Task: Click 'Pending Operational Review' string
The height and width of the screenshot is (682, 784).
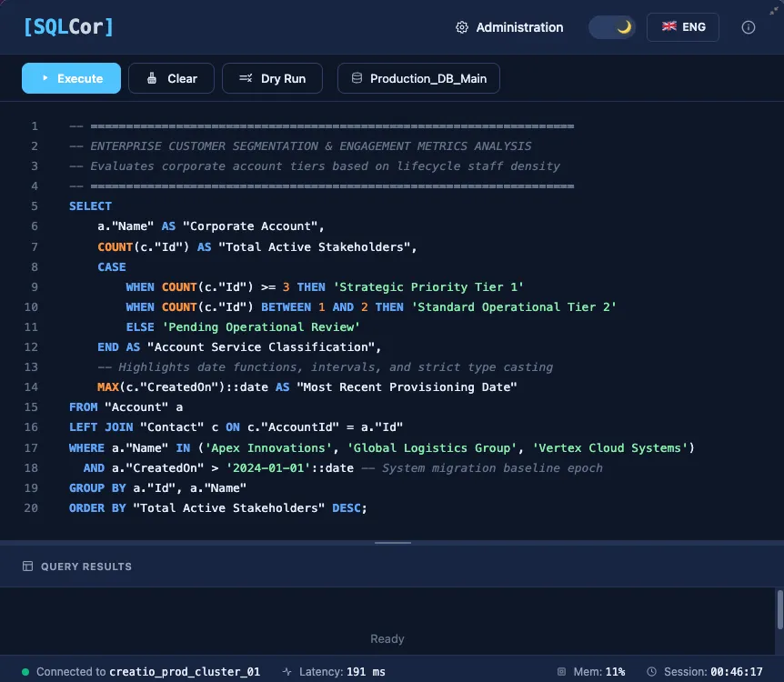Action: (x=261, y=327)
